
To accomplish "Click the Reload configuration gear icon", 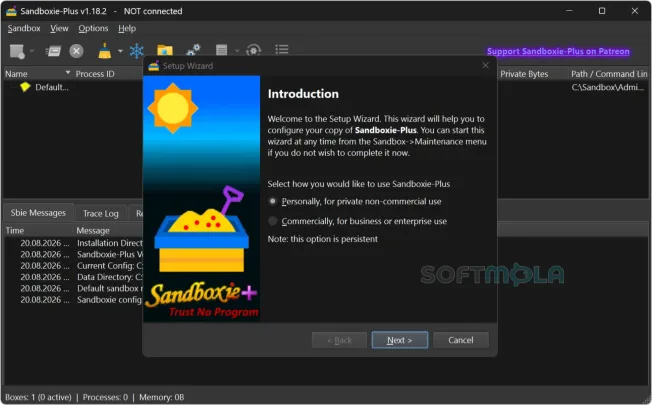I will [254, 50].
